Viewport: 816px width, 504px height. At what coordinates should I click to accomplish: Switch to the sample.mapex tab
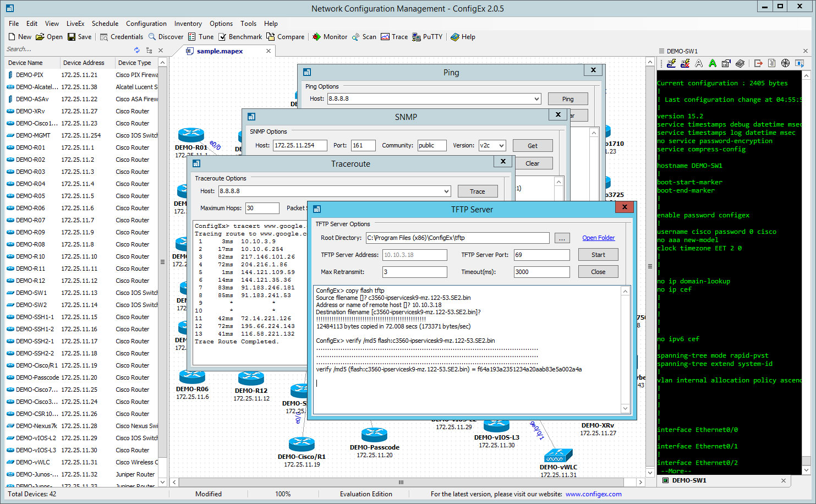pyautogui.click(x=220, y=51)
